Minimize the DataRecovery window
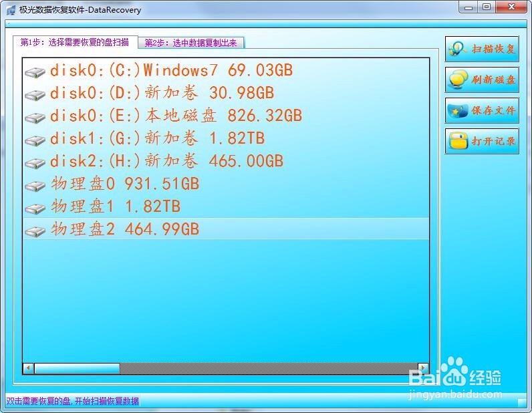 coord(469,7)
